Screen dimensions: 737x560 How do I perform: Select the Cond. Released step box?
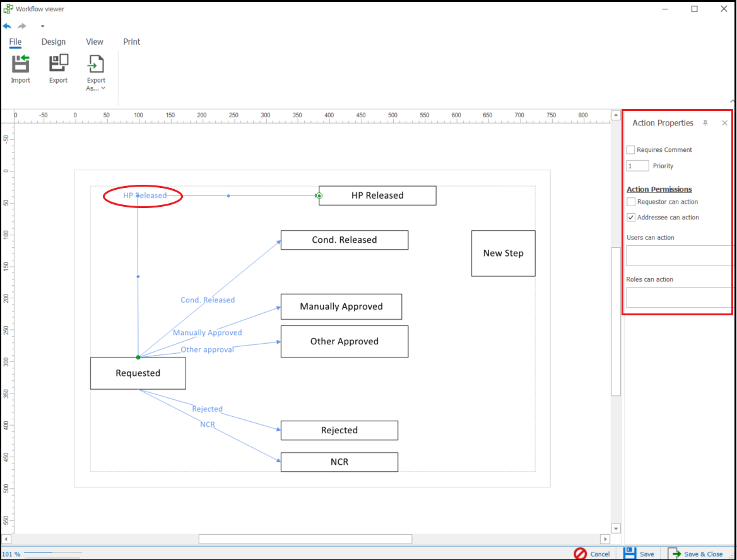pyautogui.click(x=345, y=240)
